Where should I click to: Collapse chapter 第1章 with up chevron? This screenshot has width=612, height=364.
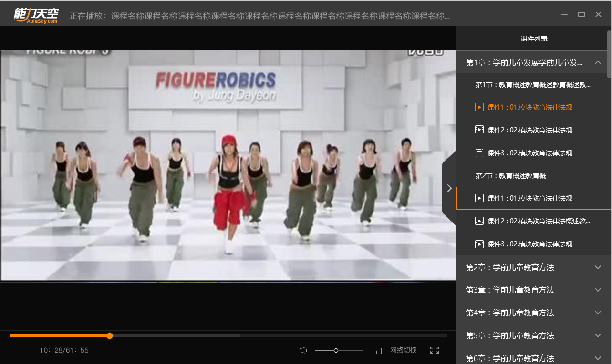(598, 63)
